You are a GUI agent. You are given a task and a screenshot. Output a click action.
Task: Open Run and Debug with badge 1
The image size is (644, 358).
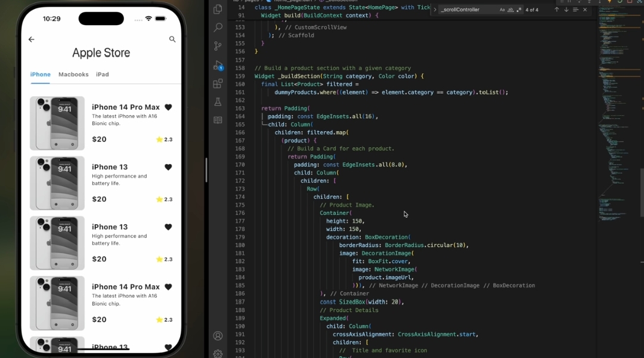pyautogui.click(x=218, y=66)
